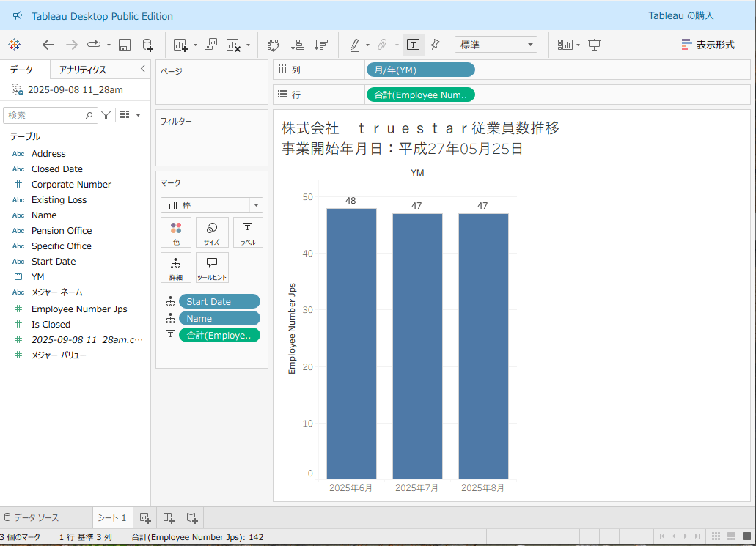Screen dimensions: 756x546
Task: Click the Swap rows and columns icon
Action: tap(274, 45)
